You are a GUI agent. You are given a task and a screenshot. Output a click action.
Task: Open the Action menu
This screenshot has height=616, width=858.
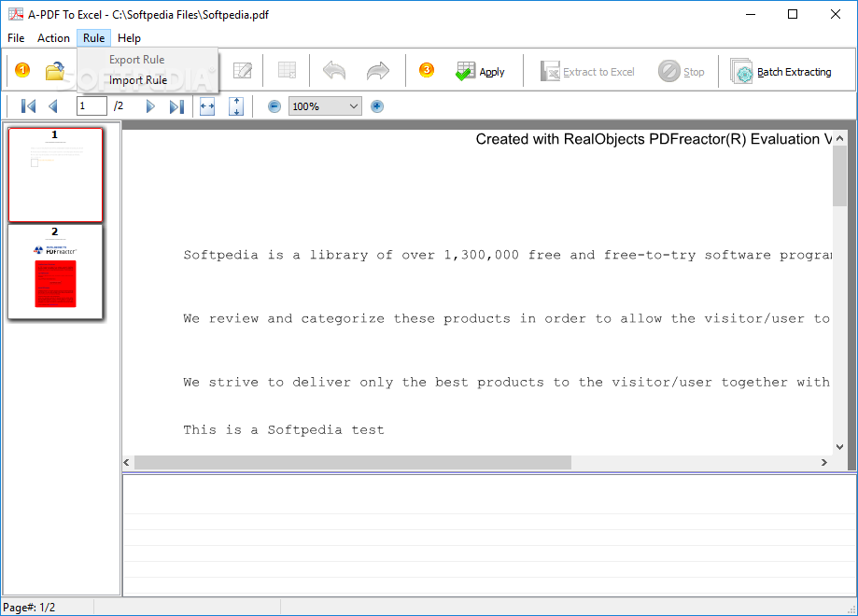[x=53, y=37]
